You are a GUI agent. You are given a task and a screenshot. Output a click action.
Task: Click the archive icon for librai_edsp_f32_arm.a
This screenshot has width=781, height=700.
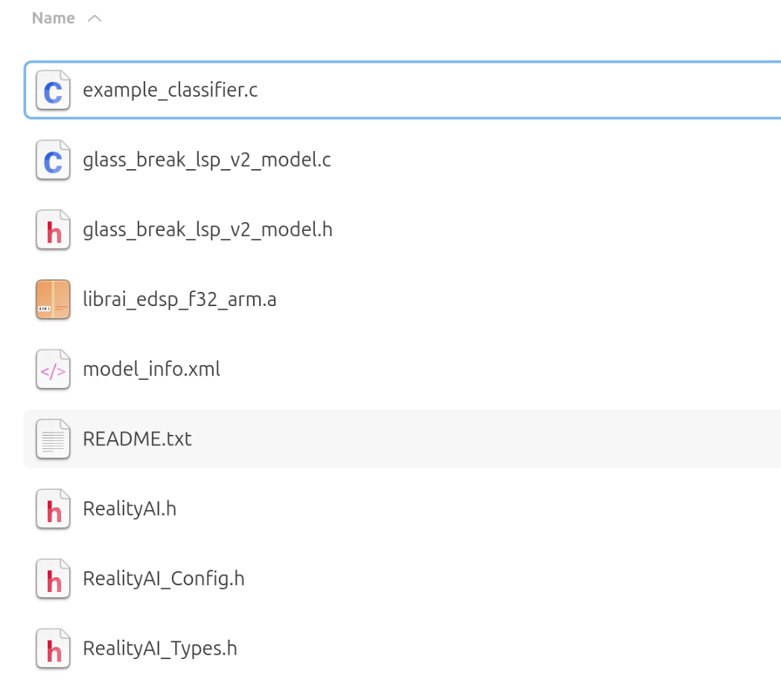[53, 299]
